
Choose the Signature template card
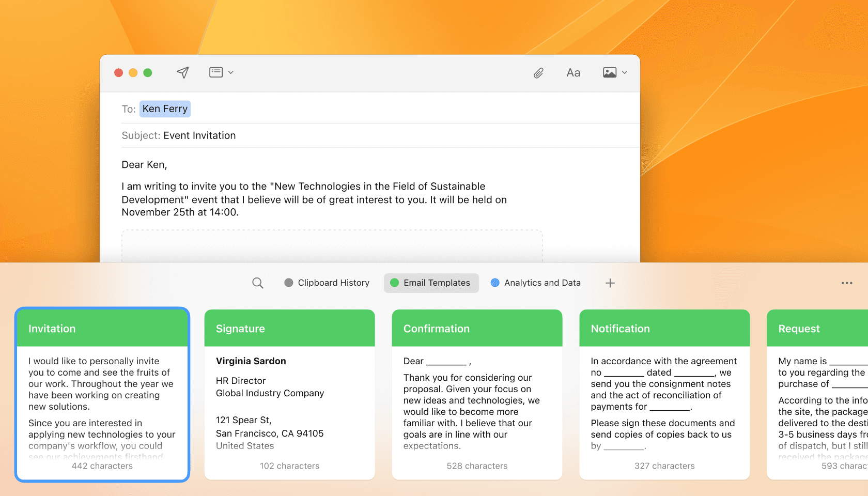pos(289,395)
